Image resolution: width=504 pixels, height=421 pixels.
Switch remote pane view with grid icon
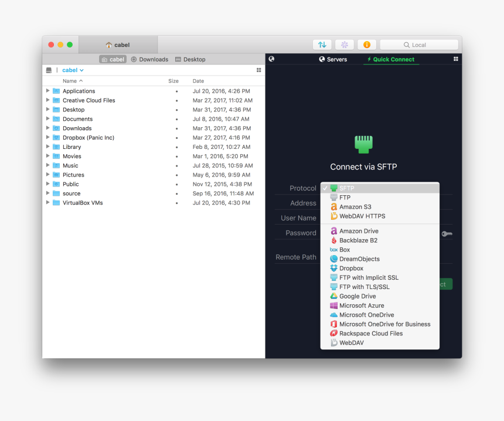pyautogui.click(x=456, y=59)
